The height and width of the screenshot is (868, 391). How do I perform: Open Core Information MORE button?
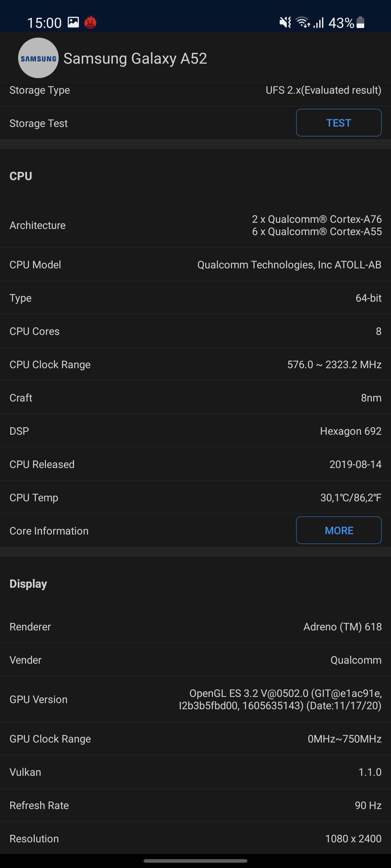tap(339, 530)
